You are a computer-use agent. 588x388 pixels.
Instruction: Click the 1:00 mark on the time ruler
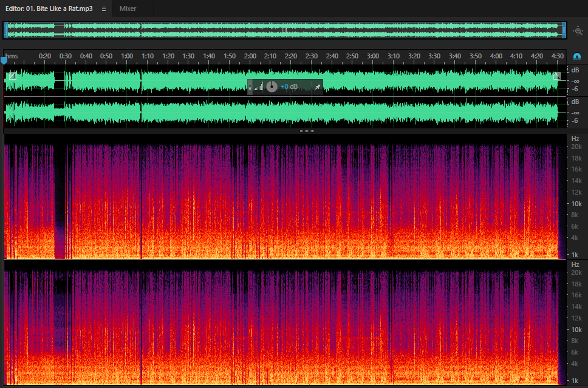(x=127, y=56)
